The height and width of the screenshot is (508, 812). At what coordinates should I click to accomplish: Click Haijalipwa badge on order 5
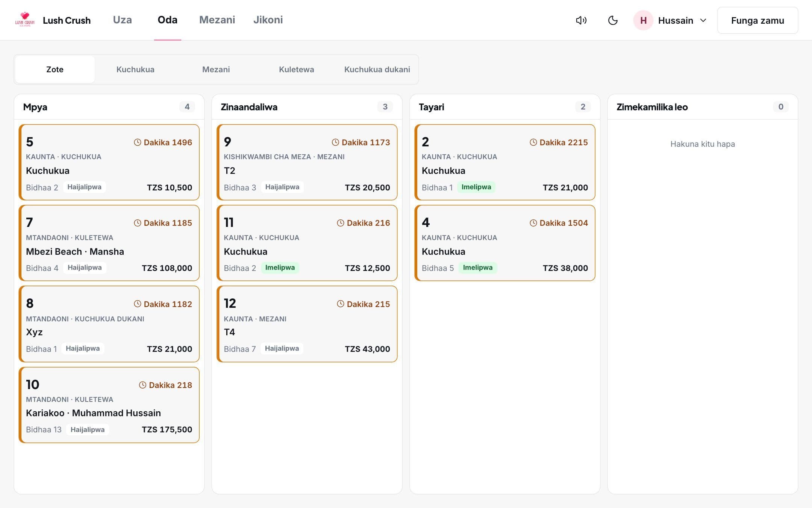(x=84, y=187)
